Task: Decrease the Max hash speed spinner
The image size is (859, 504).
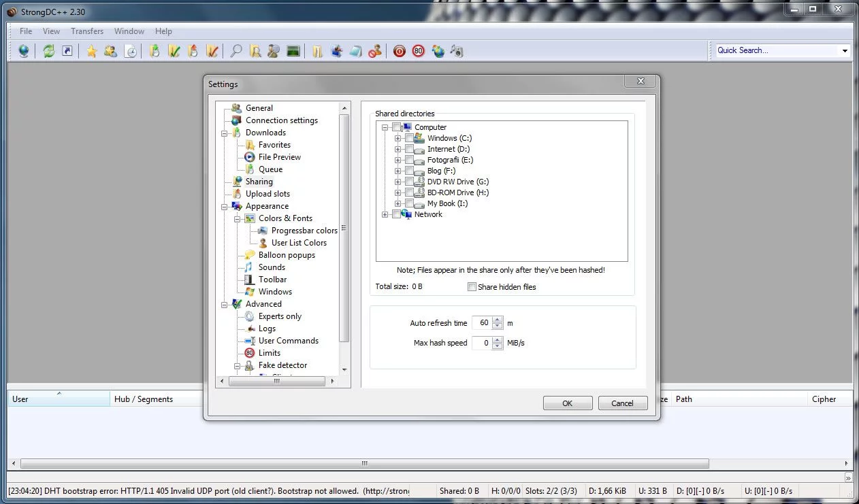Action: (x=498, y=346)
